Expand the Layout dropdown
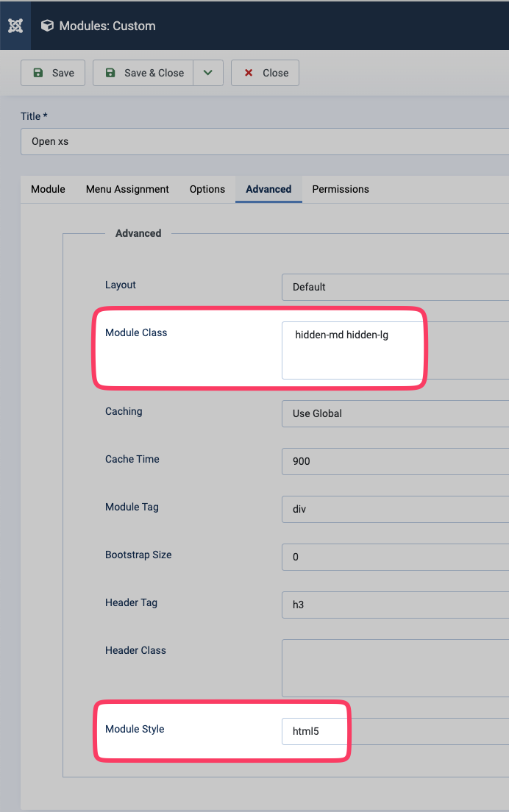This screenshot has height=812, width=509. click(395, 287)
